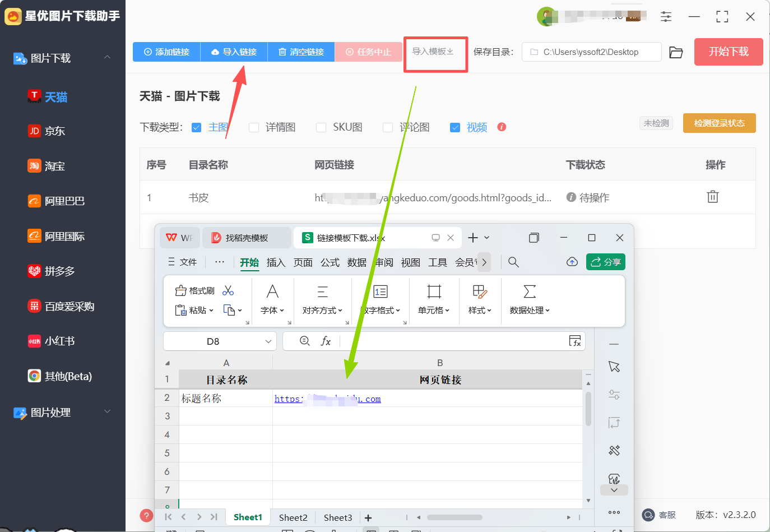Click the save directory path field

pyautogui.click(x=591, y=52)
